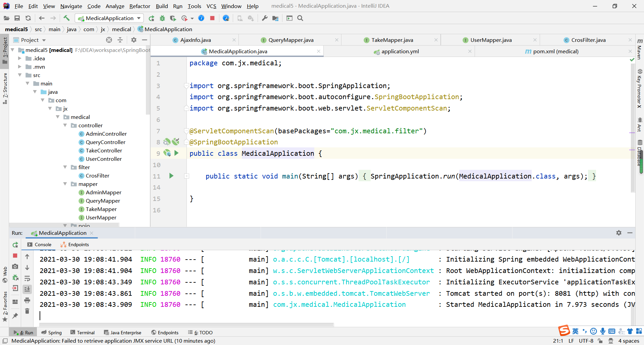Click Save All disk icon
644x345 pixels.
(x=17, y=18)
